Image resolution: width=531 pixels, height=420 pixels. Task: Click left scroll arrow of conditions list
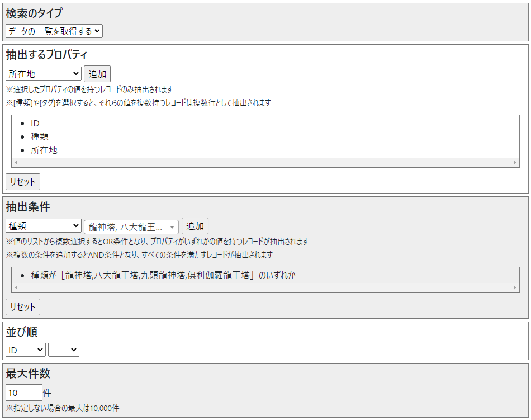(16, 288)
